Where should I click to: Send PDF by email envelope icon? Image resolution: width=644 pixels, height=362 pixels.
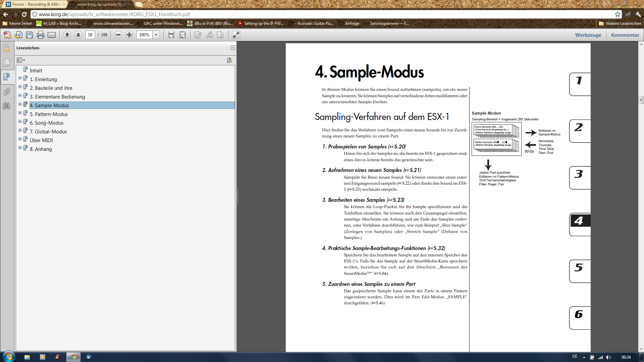[52, 35]
